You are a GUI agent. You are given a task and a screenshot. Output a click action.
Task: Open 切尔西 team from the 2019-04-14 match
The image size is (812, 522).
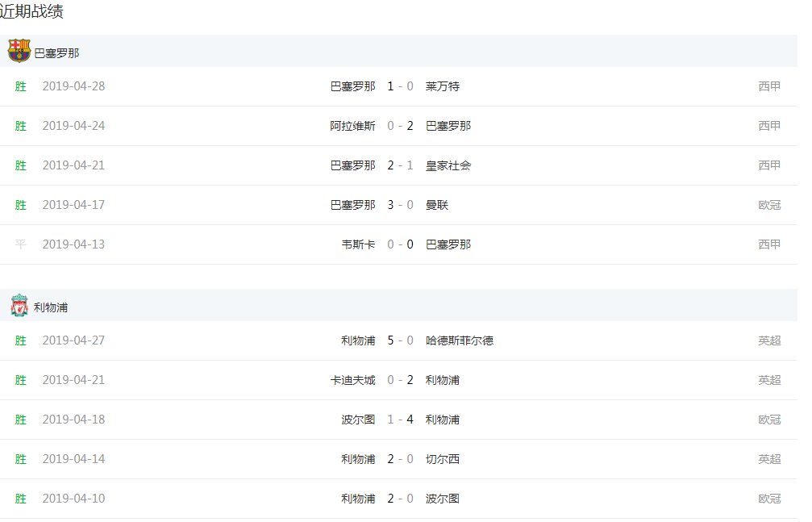[x=443, y=459]
